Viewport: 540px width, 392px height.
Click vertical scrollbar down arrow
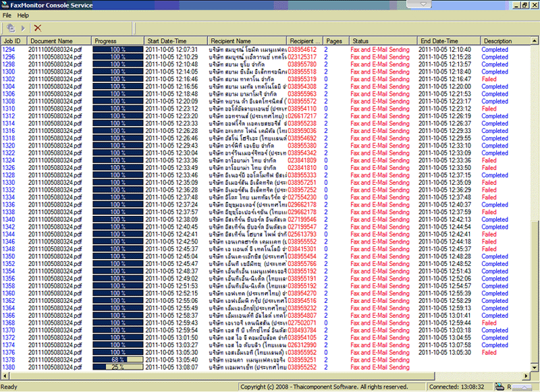coord(534,368)
